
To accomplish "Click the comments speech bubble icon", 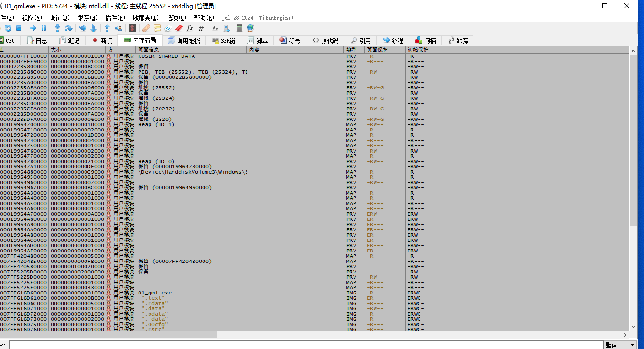I will (x=157, y=28).
